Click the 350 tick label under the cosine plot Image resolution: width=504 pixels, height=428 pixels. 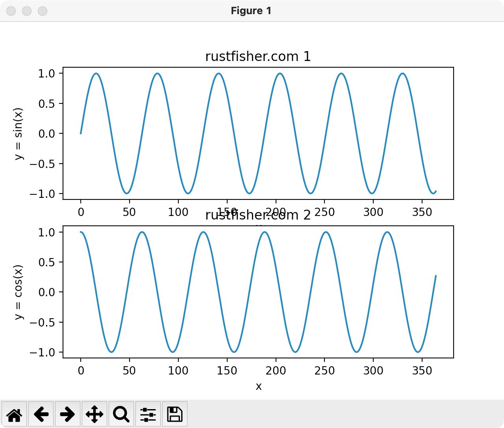pyautogui.click(x=422, y=371)
